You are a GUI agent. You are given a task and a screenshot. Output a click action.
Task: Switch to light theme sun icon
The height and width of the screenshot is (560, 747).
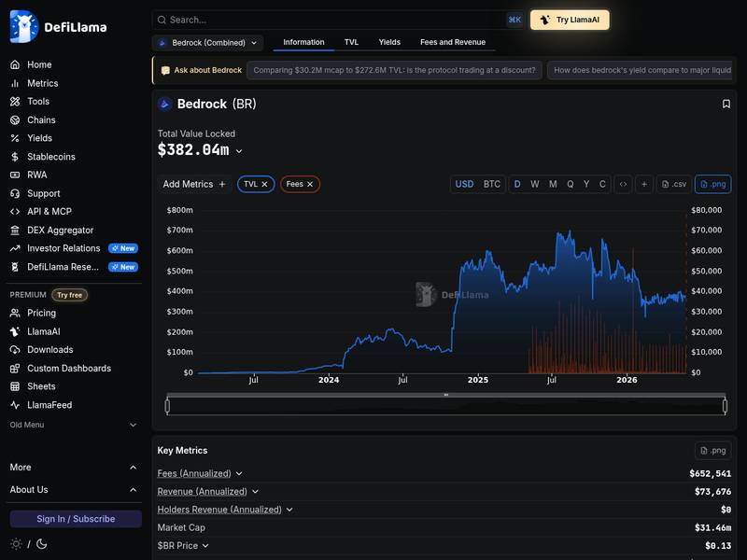coord(16,544)
